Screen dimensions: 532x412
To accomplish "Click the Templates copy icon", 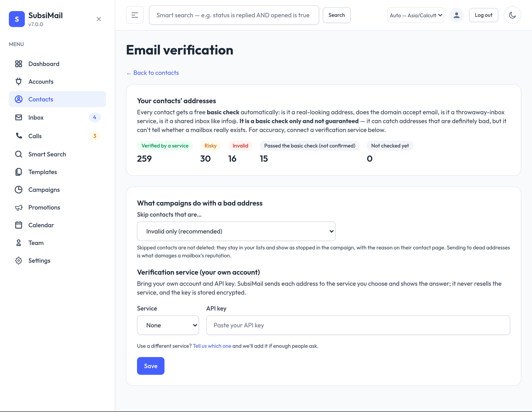I will pyautogui.click(x=19, y=172).
